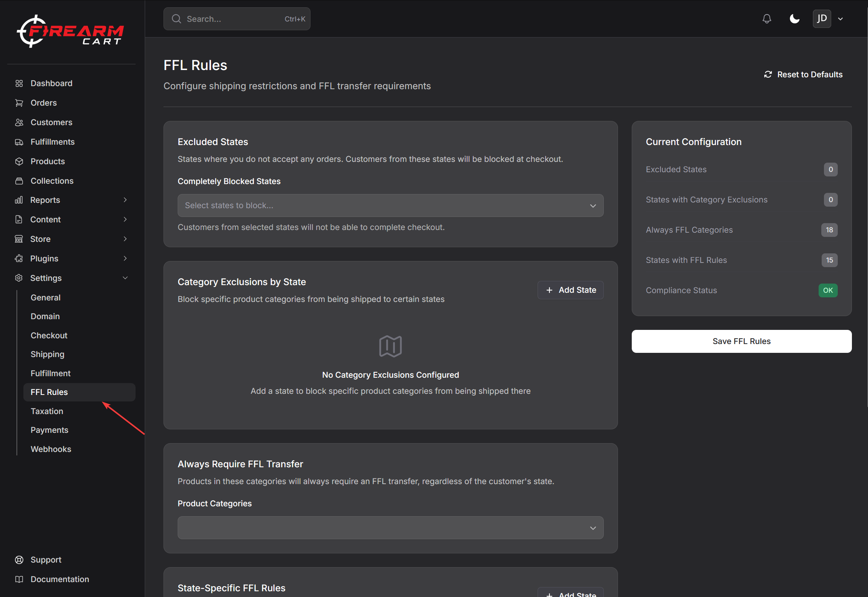Expand the Store submenu chevron
This screenshot has width=868, height=597.
(125, 239)
